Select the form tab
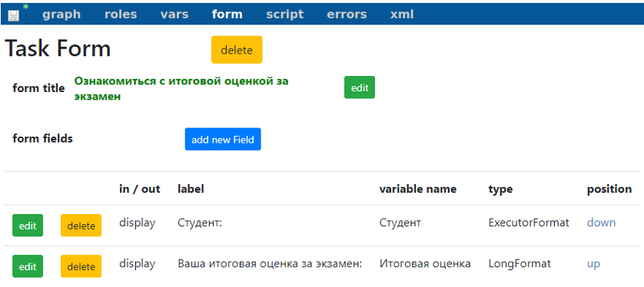644x287 pixels. 227,15
